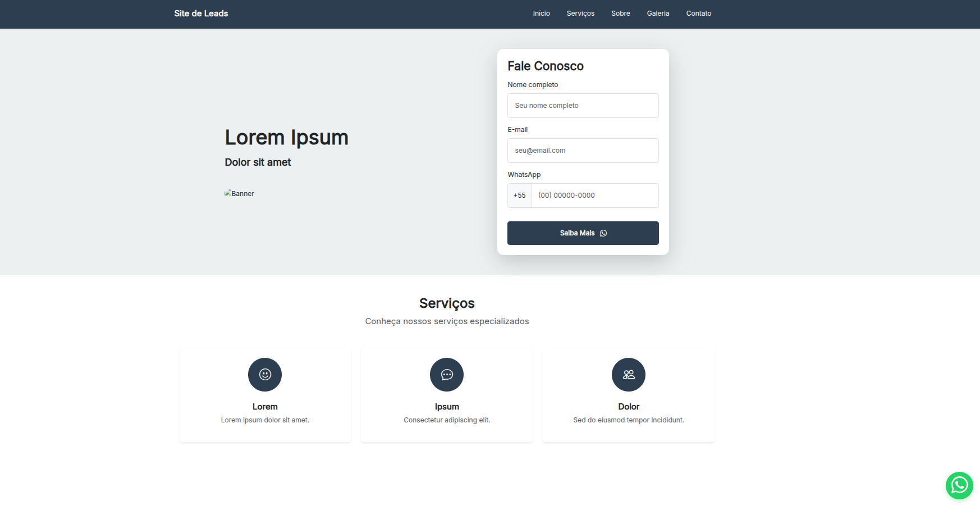Navigate to the Galeria page
The height and width of the screenshot is (505, 980).
[658, 13]
